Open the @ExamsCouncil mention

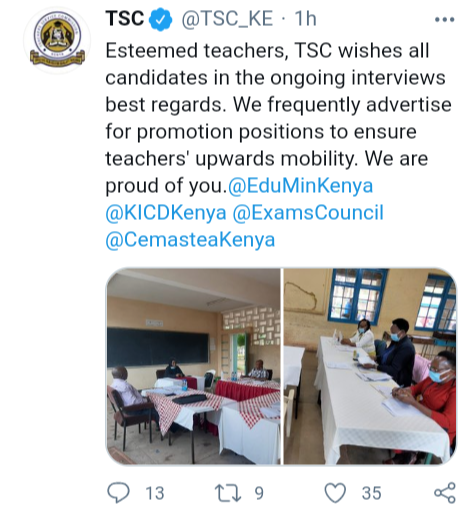308,213
